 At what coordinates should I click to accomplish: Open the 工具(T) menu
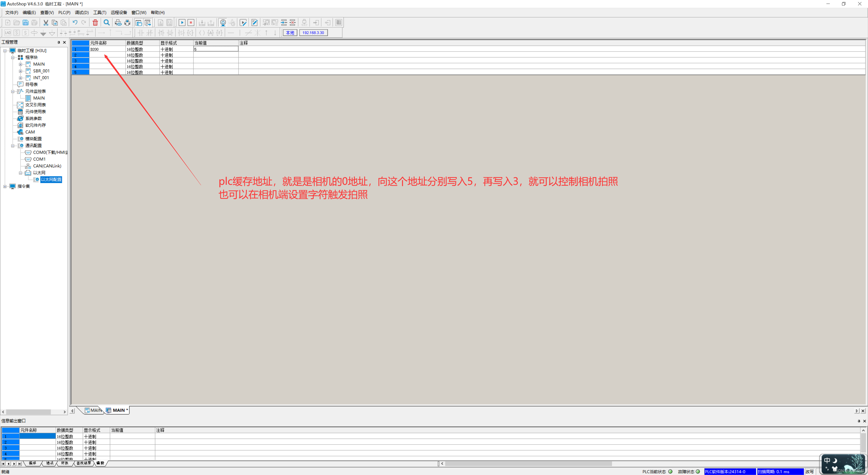click(100, 12)
